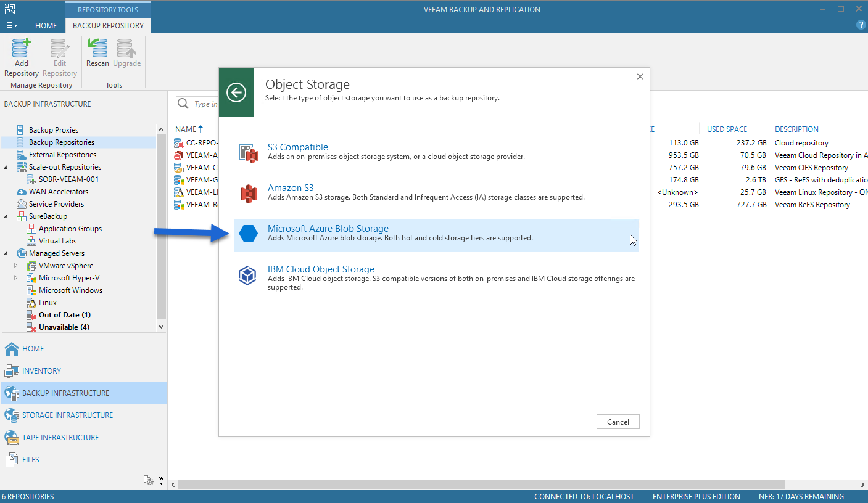Click the Backup Proxies tree icon
Screen dimensions: 868x503
[x=22, y=130]
